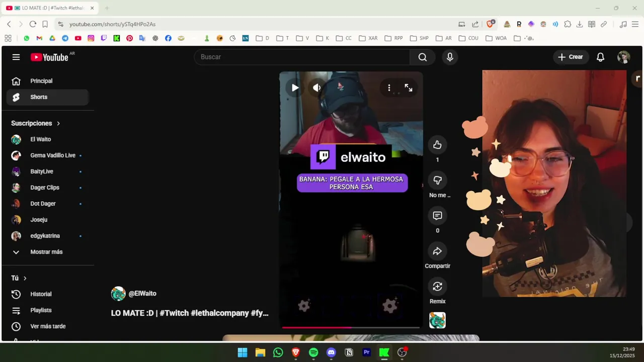
Task: Expand the CC bookmarks folder
Action: [344, 38]
